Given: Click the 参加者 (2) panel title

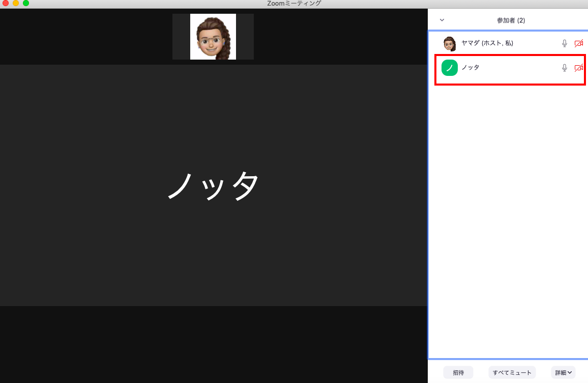Looking at the screenshot, I should coord(511,20).
